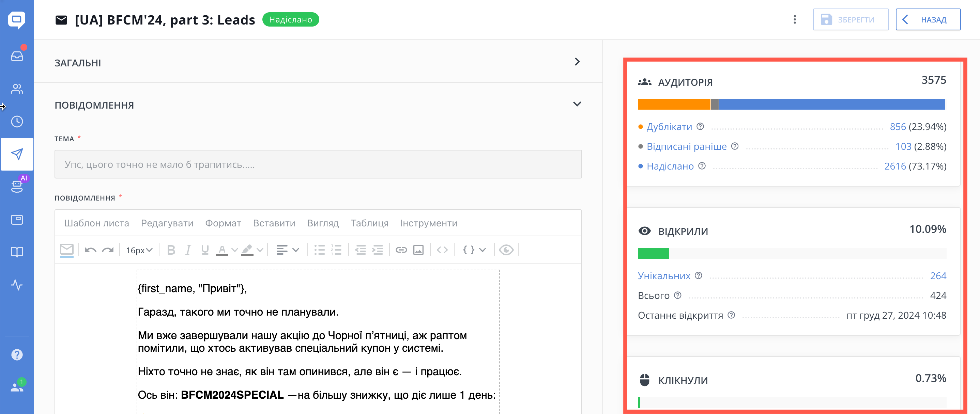Click help icon next to Всього
The height and width of the screenshot is (414, 980).
(677, 296)
